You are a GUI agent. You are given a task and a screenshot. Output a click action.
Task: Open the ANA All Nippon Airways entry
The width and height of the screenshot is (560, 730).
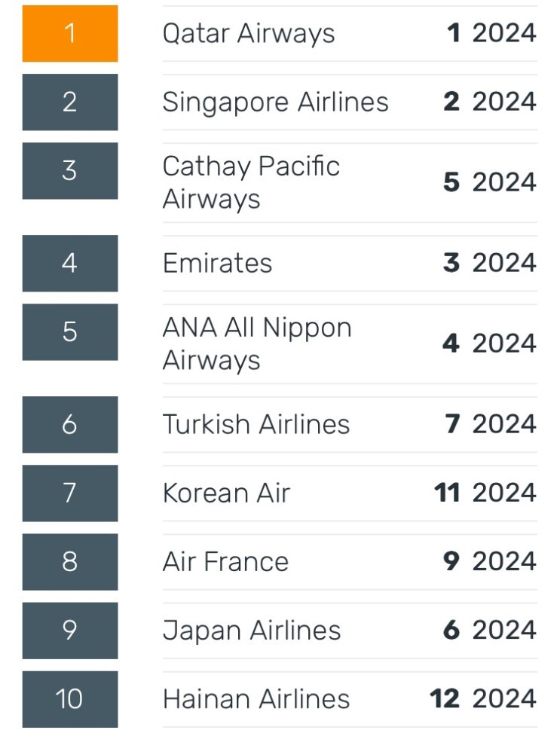coord(257,344)
